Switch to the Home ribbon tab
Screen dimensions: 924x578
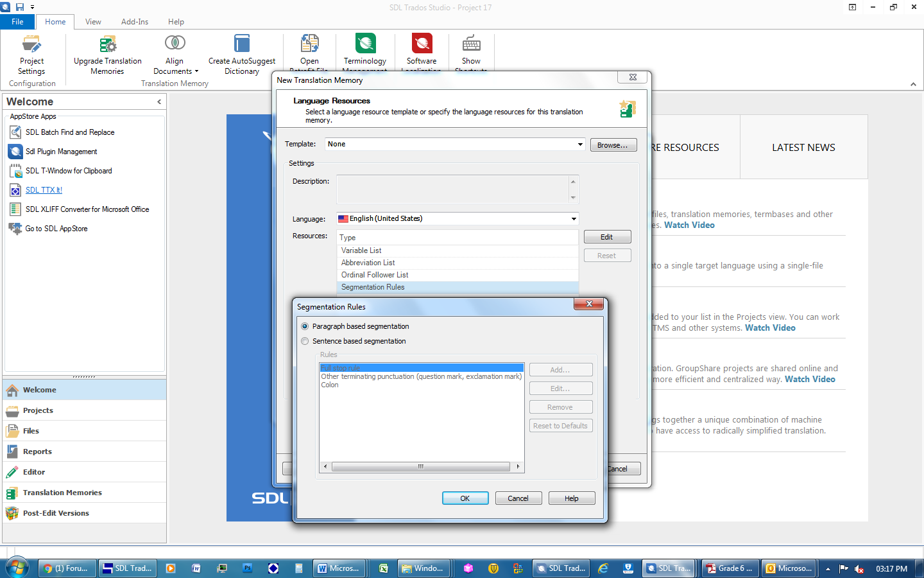pyautogui.click(x=55, y=22)
